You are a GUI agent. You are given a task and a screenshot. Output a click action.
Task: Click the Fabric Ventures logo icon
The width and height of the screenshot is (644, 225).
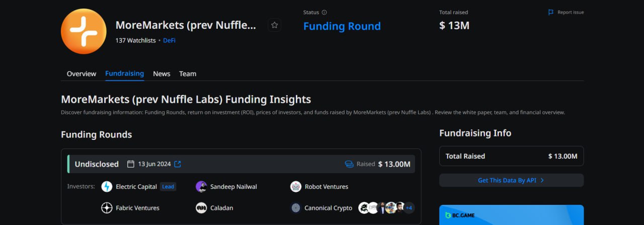coord(107,208)
